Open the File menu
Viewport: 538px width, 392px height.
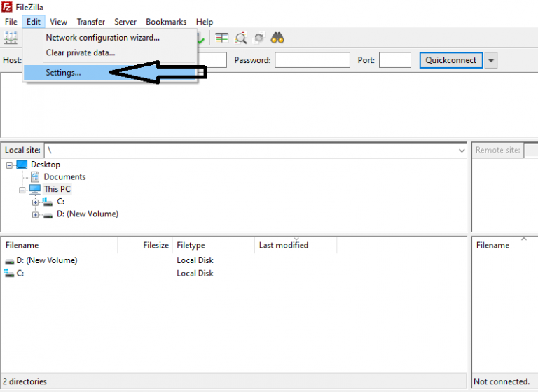tap(11, 22)
